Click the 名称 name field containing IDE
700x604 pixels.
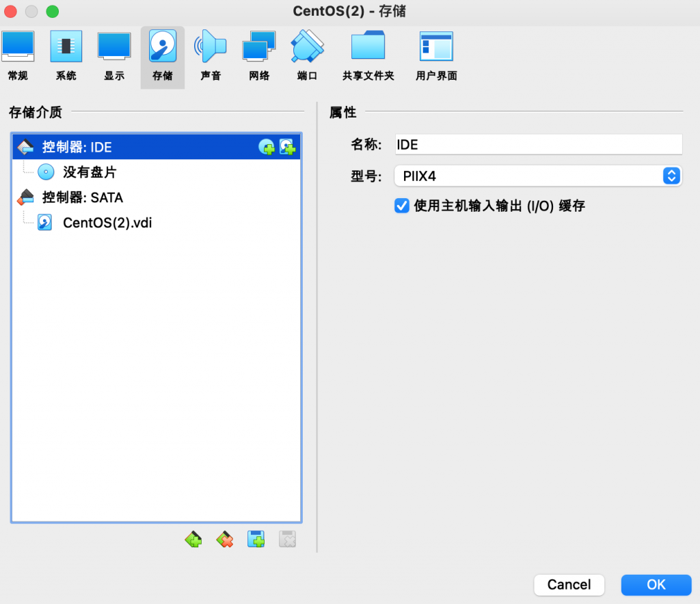(x=539, y=145)
